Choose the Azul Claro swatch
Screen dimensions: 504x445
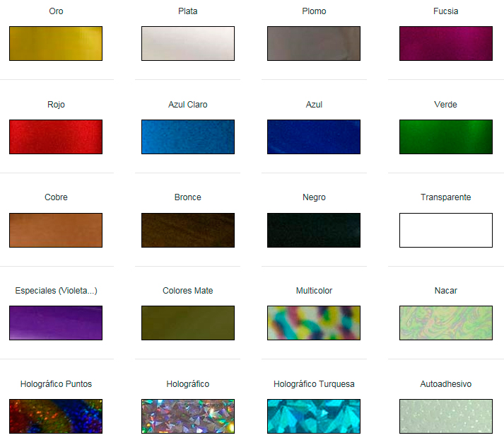click(188, 137)
